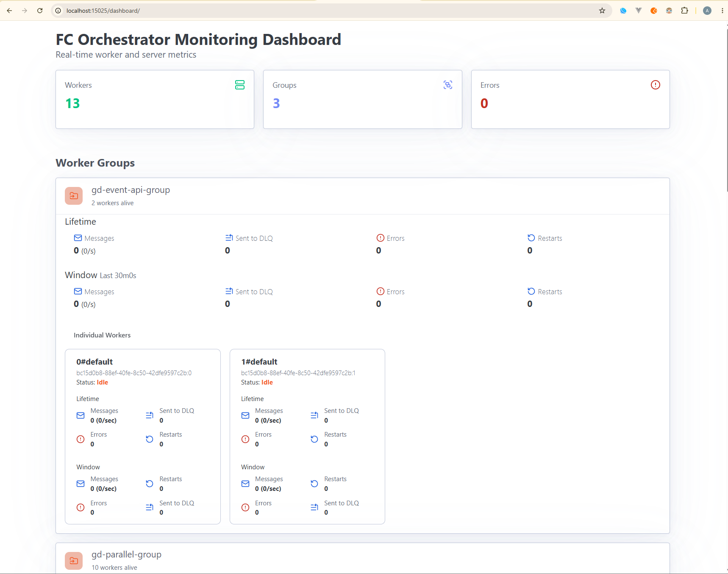Click the Worker Groups heading
728x574 pixels.
[x=95, y=163]
